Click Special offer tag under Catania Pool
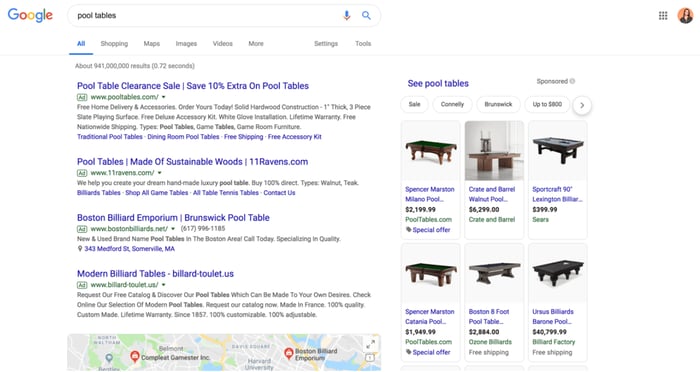 (x=428, y=352)
